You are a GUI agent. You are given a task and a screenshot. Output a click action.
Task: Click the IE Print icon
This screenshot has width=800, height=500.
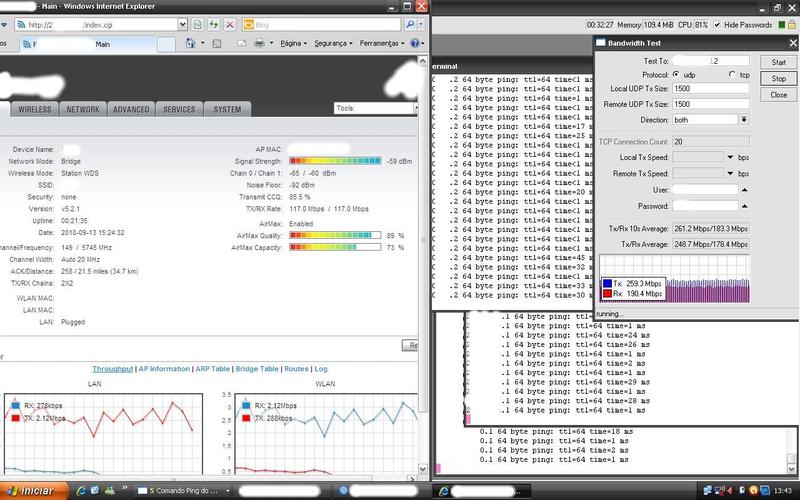(x=258, y=44)
